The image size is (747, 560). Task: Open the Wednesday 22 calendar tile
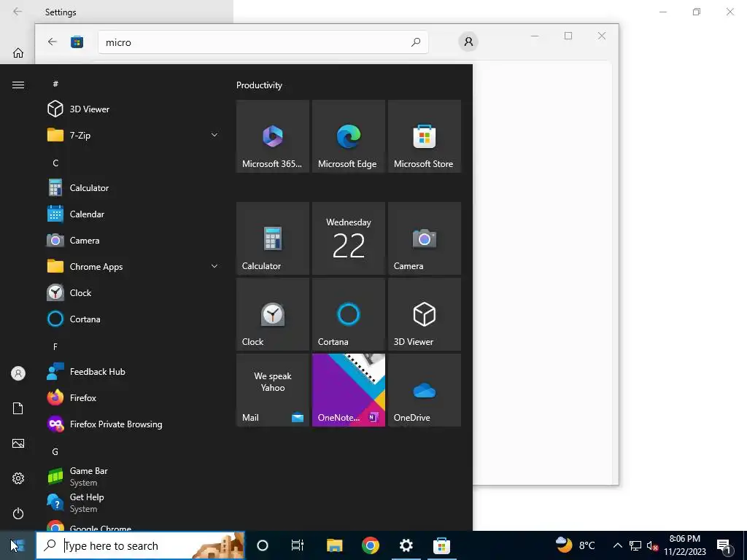tap(348, 238)
